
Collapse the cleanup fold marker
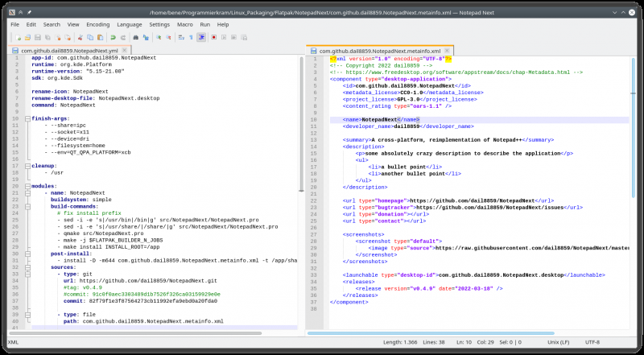point(27,166)
